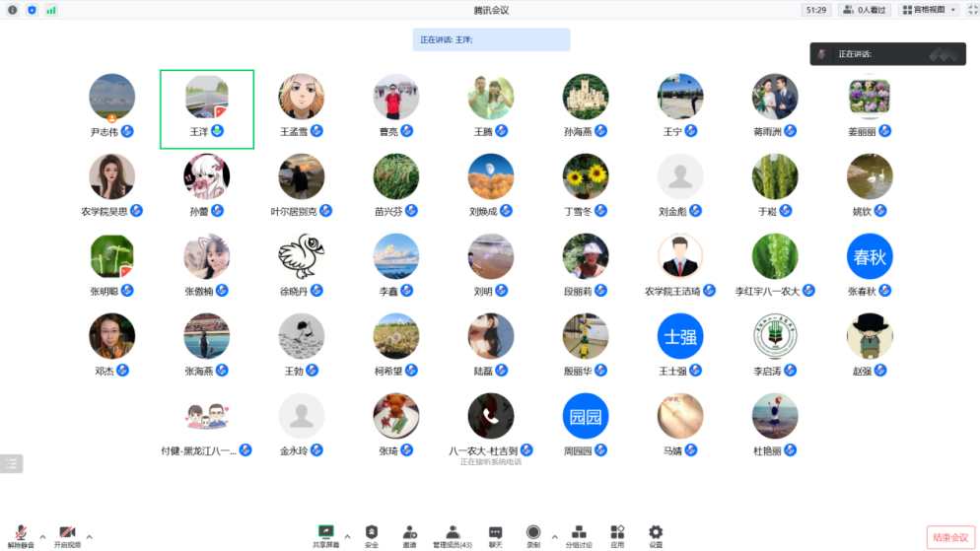Open the 聊天 chat icon

[495, 533]
